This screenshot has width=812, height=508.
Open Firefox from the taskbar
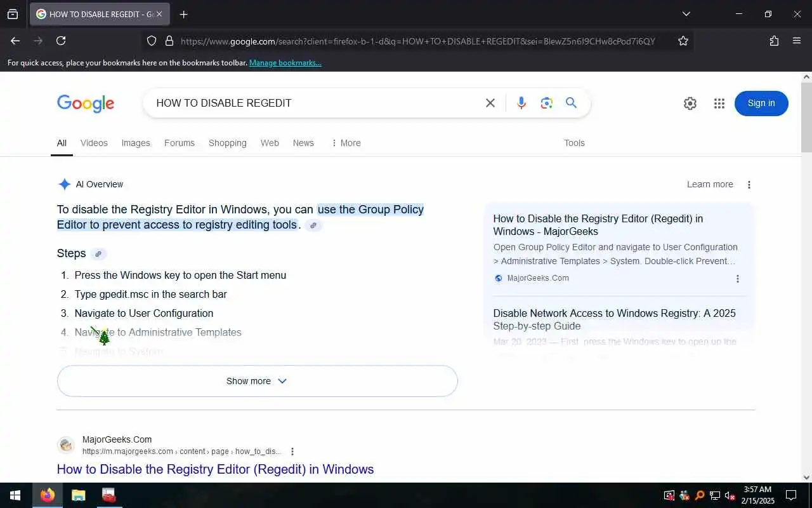[48, 495]
